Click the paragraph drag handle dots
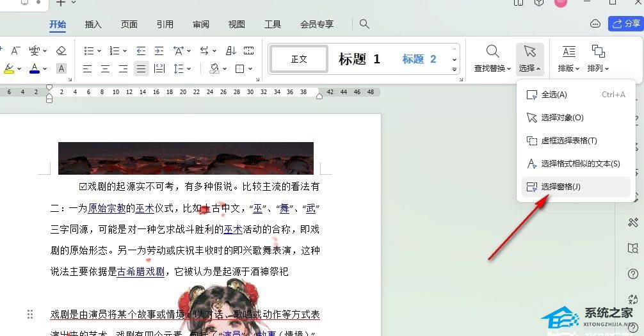Image resolution: width=644 pixels, height=336 pixels. [30, 314]
